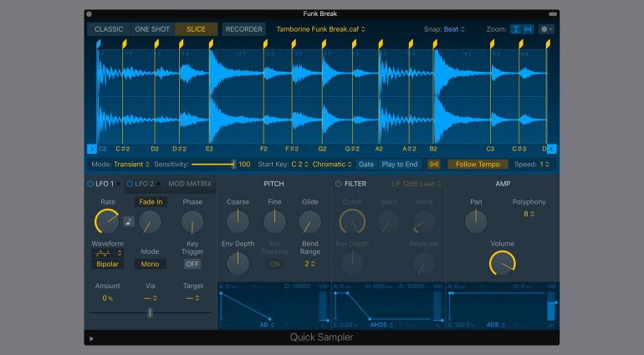Click the Sensitivity slider handle
The width and height of the screenshot is (644, 355).
click(233, 165)
